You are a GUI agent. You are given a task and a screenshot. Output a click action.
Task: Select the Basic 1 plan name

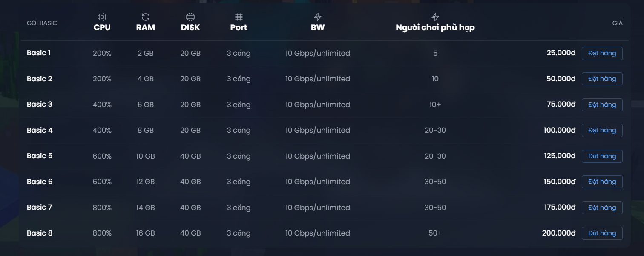coord(39,53)
